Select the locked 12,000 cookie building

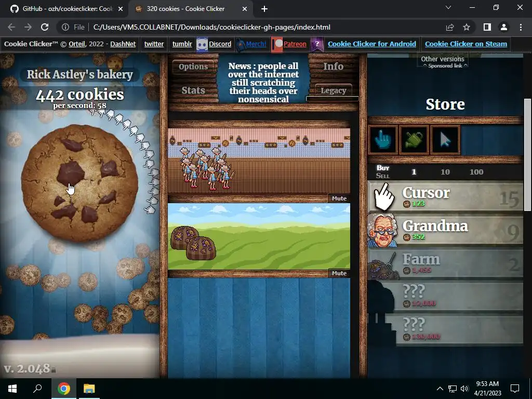[x=445, y=297]
